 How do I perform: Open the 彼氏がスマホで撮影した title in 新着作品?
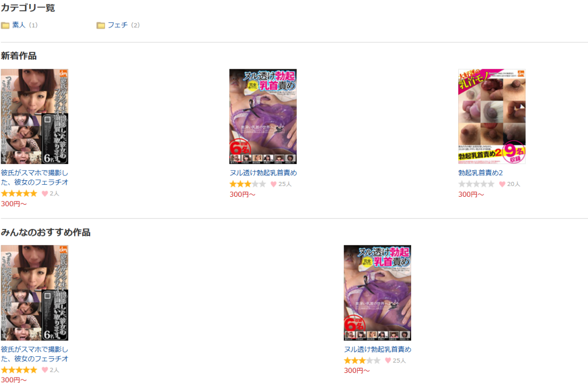coord(34,178)
